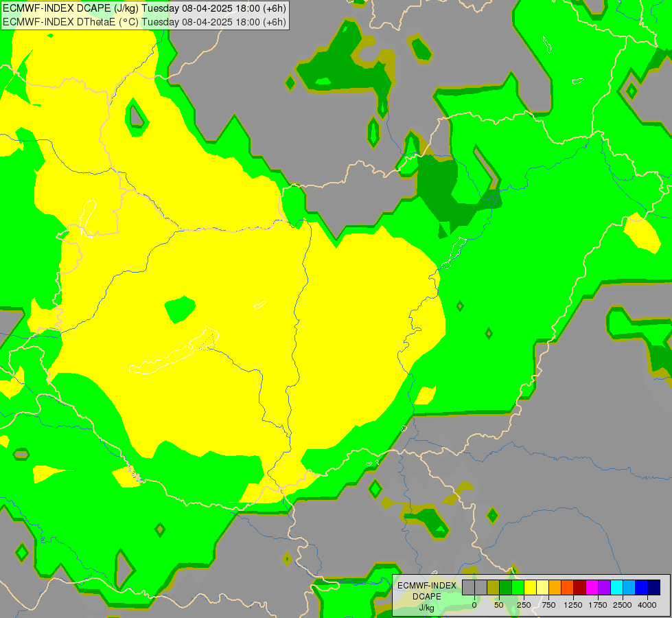This screenshot has width=672, height=618.
Task: Click the DThetaE title line at top
Action: coord(144,22)
